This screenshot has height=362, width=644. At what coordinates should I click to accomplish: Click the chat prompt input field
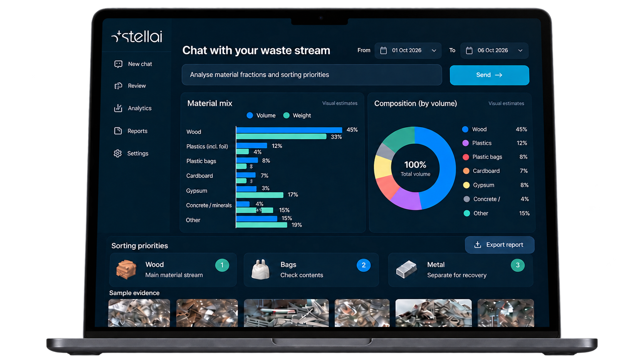click(x=312, y=75)
